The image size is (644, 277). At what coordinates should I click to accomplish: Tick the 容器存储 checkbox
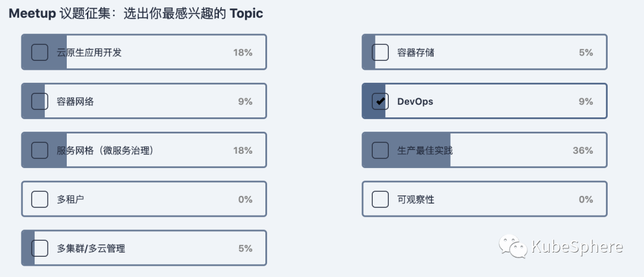pos(380,52)
